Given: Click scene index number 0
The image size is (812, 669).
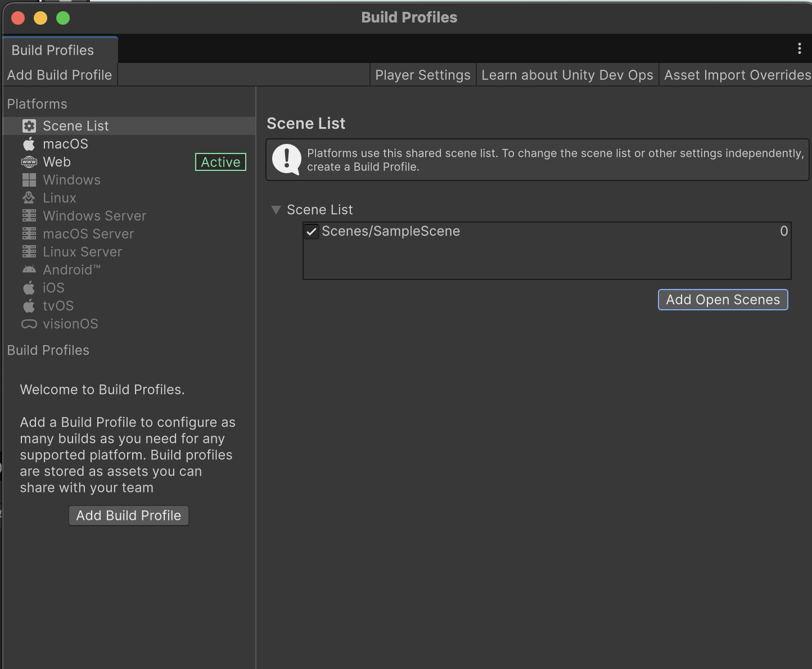Looking at the screenshot, I should tap(784, 231).
